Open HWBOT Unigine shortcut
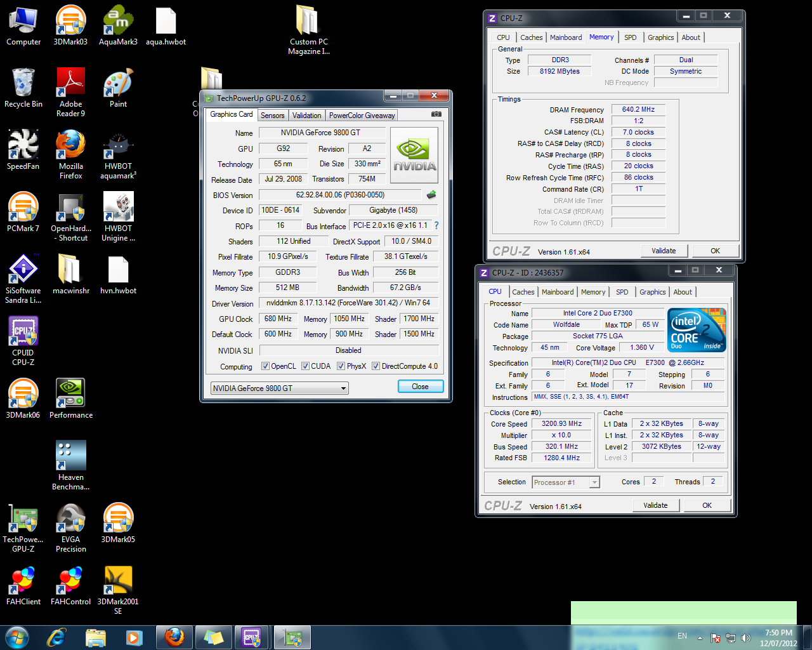Viewport: 812px width, 650px height. click(118, 216)
